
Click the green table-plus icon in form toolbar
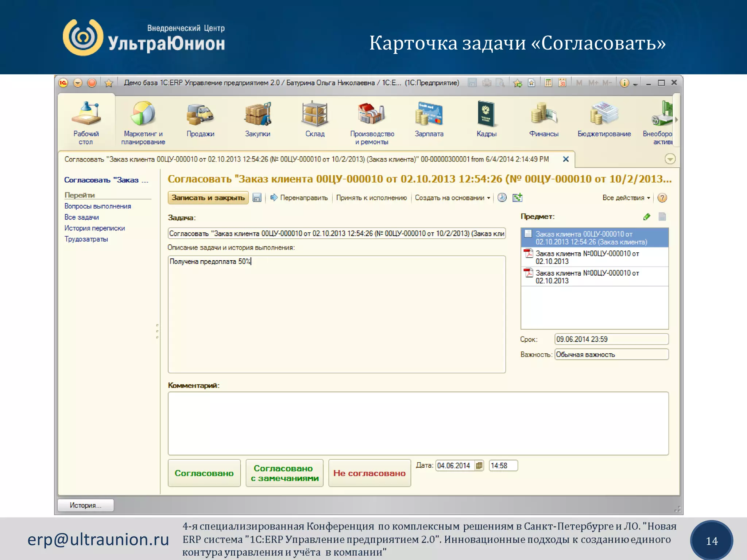[x=518, y=198]
